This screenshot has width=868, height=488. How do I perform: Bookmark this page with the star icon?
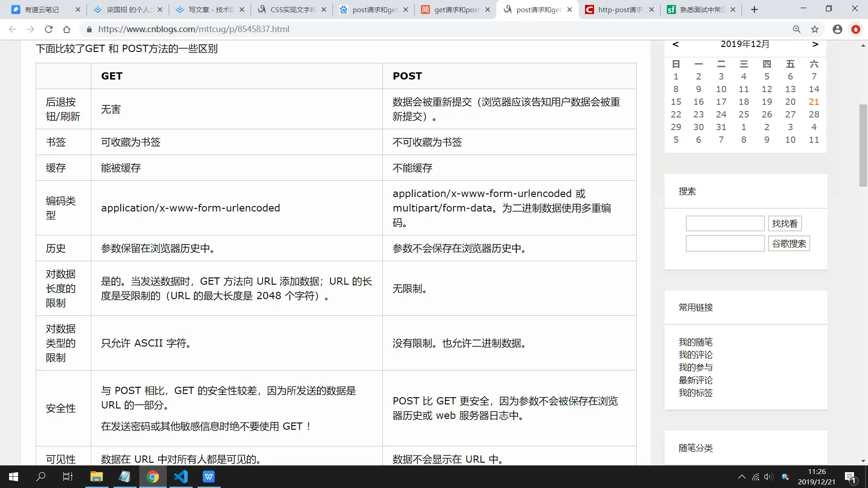[x=815, y=29]
